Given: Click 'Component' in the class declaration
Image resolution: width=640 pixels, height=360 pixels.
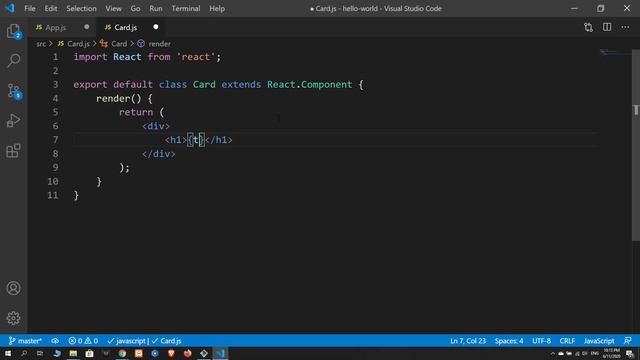Looking at the screenshot, I should pyautogui.click(x=327, y=84).
